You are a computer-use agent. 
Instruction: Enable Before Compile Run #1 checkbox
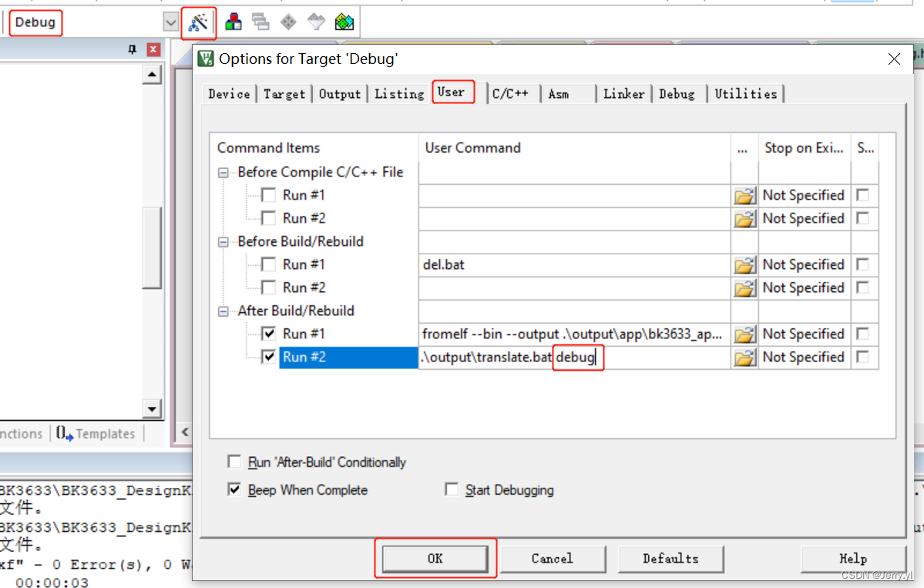coord(269,195)
